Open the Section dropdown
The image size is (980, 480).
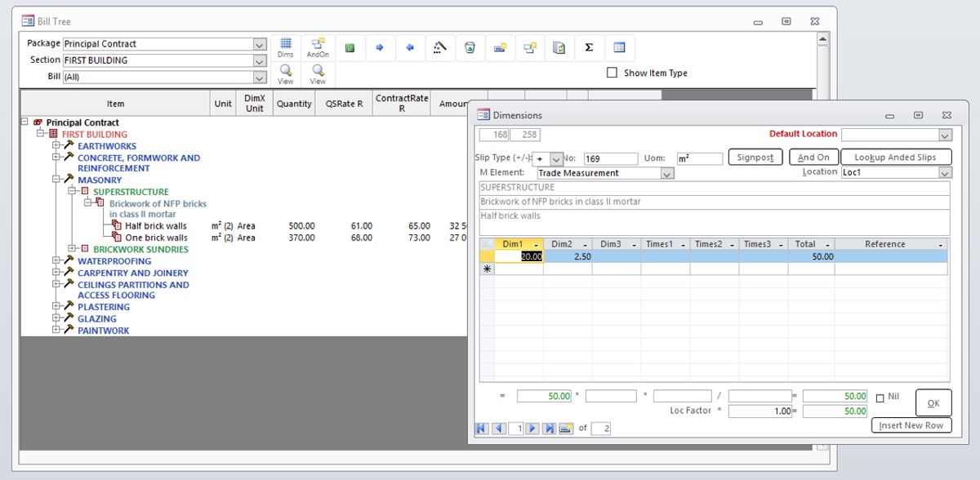click(260, 60)
